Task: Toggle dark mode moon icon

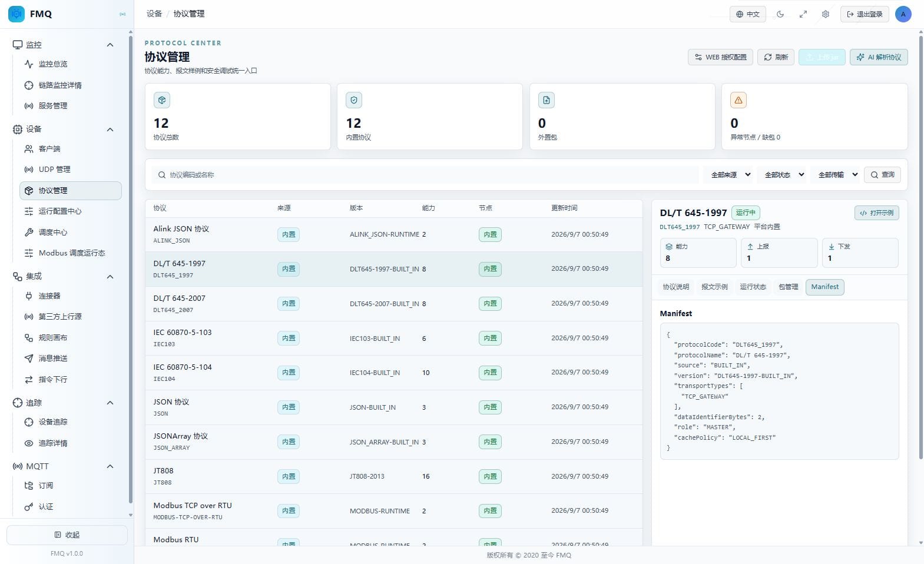Action: (780, 14)
